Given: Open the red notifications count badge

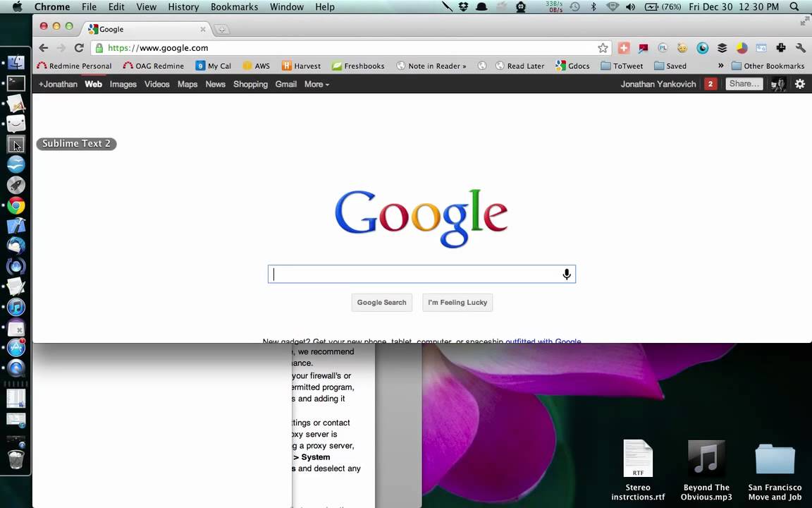Looking at the screenshot, I should 710,83.
